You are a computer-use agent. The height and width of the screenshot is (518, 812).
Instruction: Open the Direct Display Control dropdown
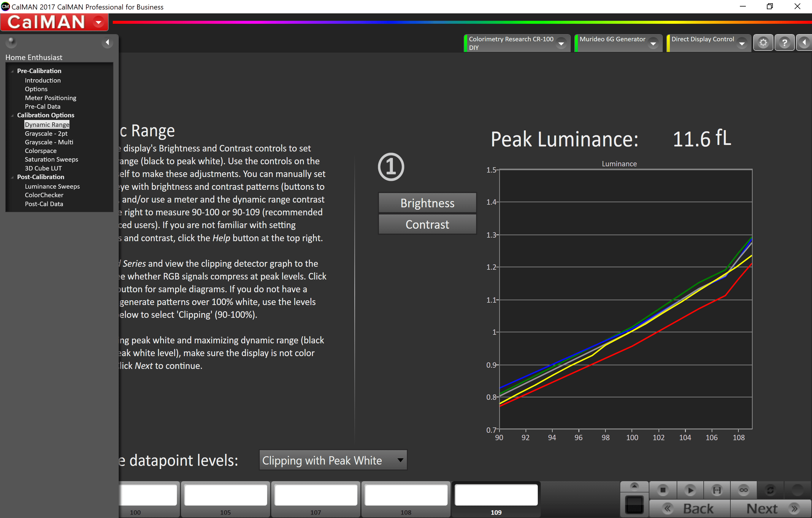[x=742, y=44]
